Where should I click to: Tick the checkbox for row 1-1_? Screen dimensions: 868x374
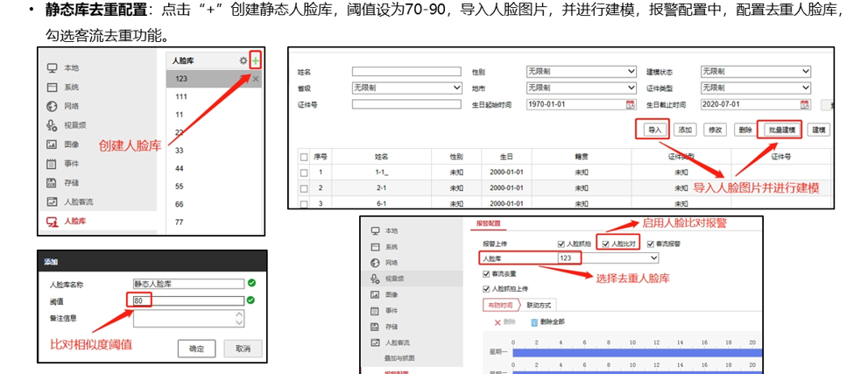pyautogui.click(x=304, y=173)
